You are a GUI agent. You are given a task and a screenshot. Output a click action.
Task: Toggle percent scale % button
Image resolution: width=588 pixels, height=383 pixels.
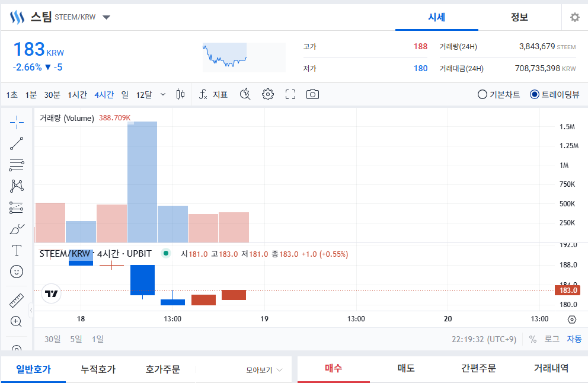click(532, 339)
